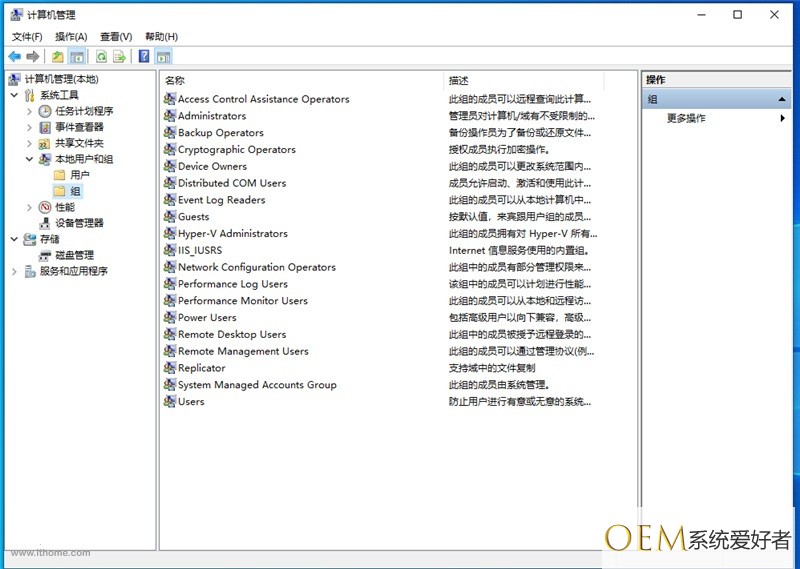Toggle the show/hide console tree toolbar icon
This screenshot has width=800, height=569.
pos(76,57)
